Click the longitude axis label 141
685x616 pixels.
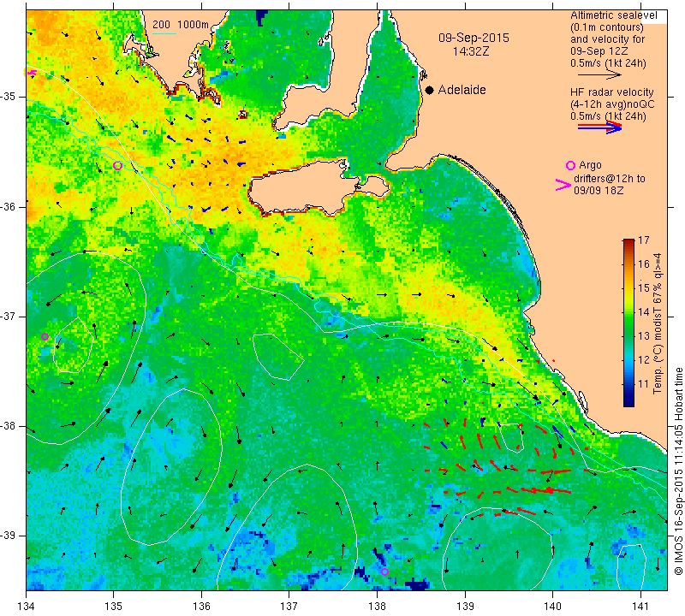[x=640, y=606]
